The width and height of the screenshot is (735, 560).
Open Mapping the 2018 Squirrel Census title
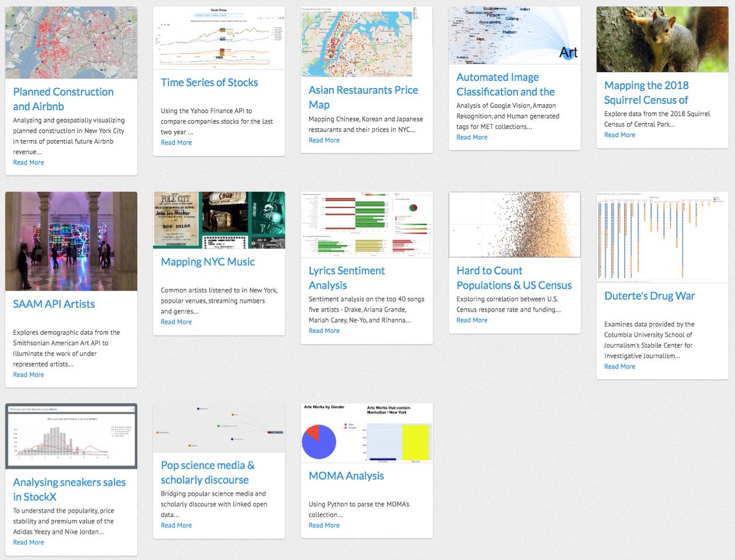point(646,92)
